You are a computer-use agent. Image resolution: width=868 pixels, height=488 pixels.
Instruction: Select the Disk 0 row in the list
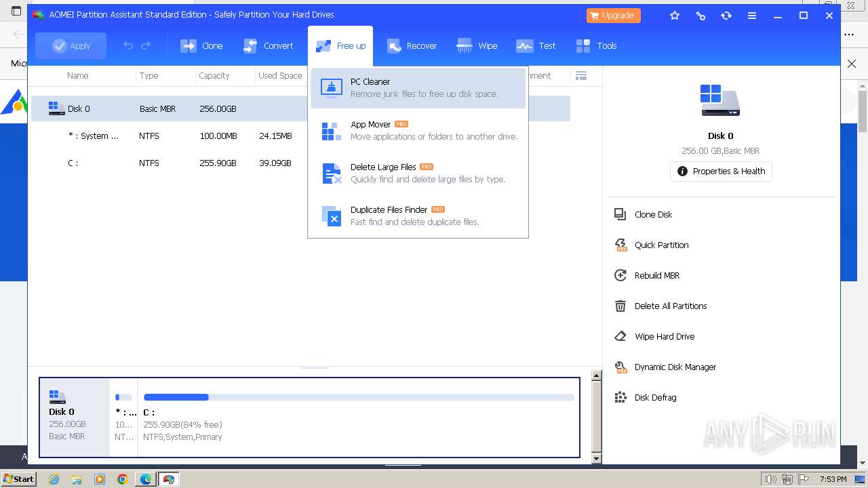point(300,108)
